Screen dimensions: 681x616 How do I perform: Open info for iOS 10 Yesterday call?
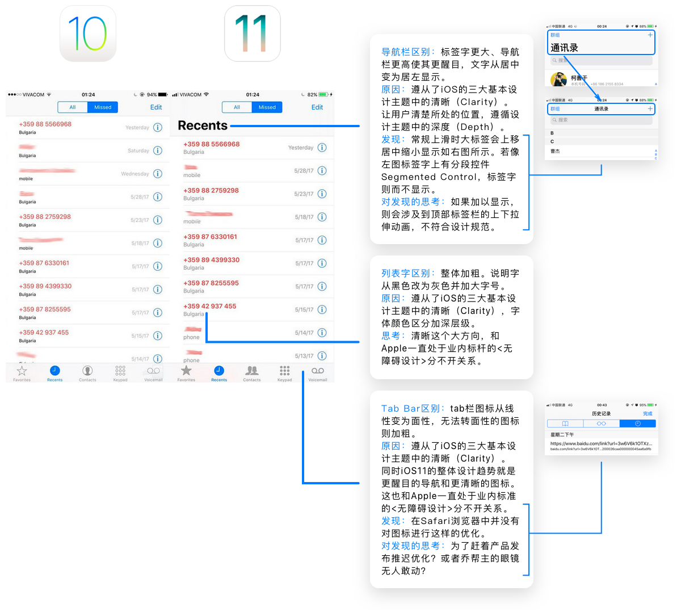(158, 127)
